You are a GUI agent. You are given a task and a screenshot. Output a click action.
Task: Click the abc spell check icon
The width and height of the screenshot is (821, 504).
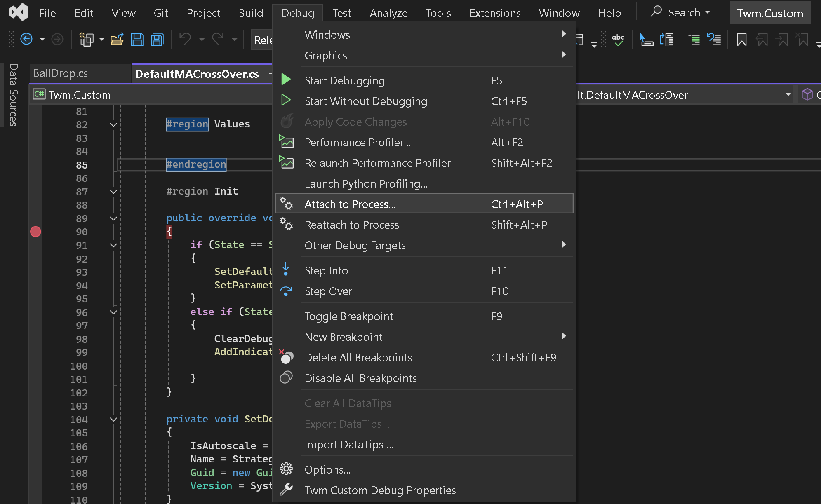(618, 40)
